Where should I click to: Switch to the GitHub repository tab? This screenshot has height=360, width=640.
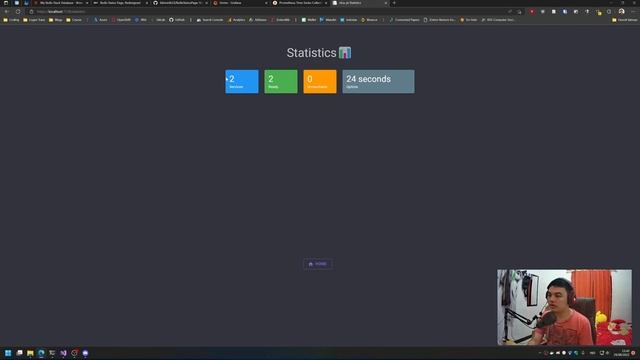[x=180, y=3]
